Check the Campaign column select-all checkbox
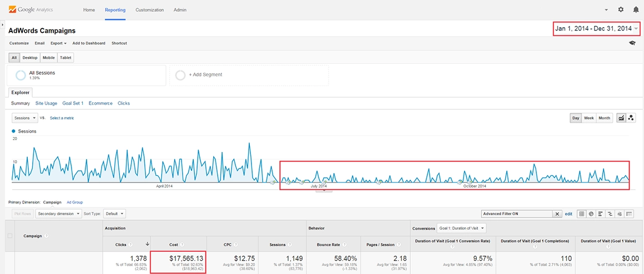The width and height of the screenshot is (644, 274). [x=10, y=236]
